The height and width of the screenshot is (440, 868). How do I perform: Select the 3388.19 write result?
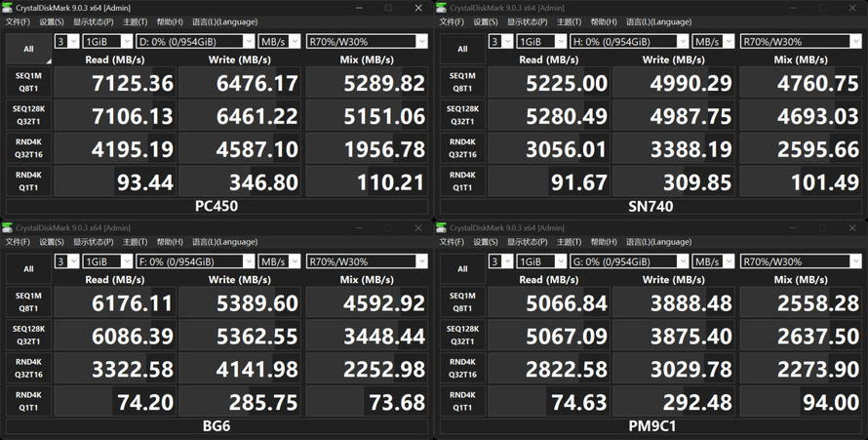tap(674, 149)
